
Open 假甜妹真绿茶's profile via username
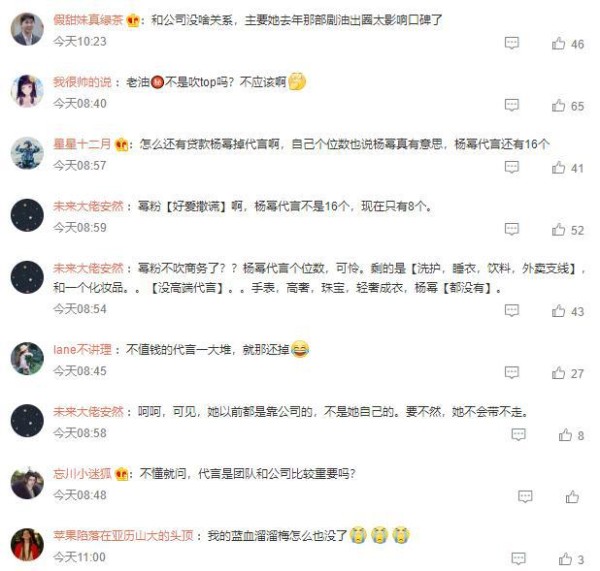(88, 20)
